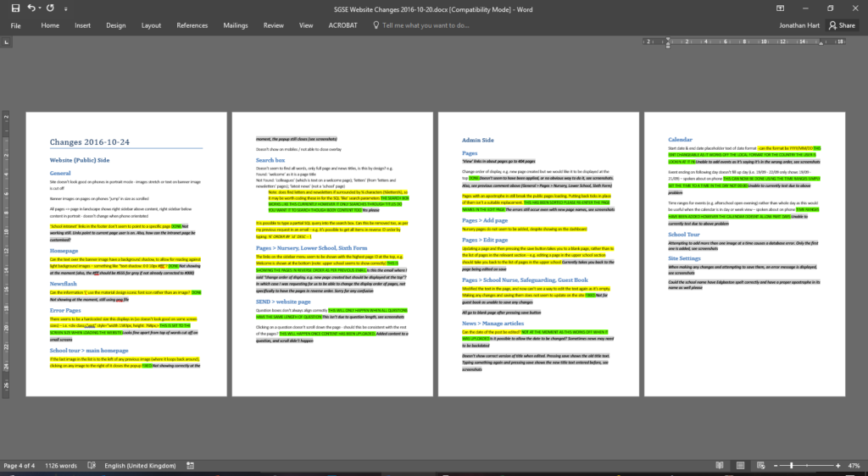This screenshot has height=476, width=868.
Task: Click the 'News > Manage articles' heading
Action: click(x=492, y=324)
